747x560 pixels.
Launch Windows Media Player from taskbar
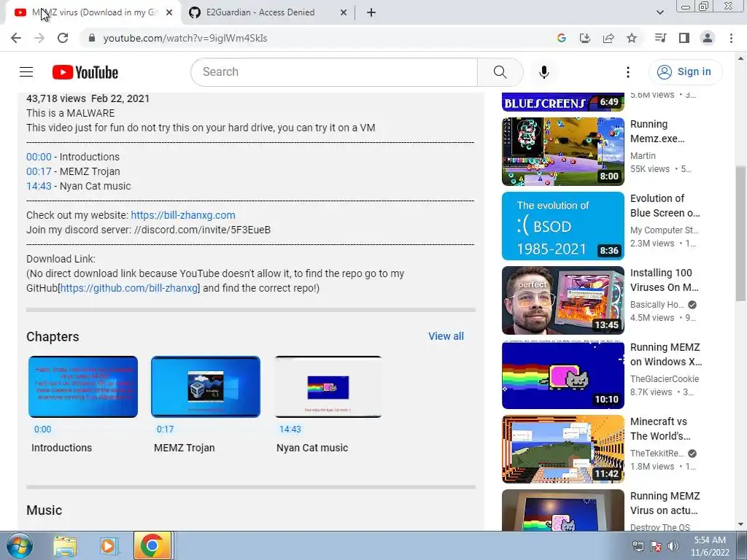(108, 545)
